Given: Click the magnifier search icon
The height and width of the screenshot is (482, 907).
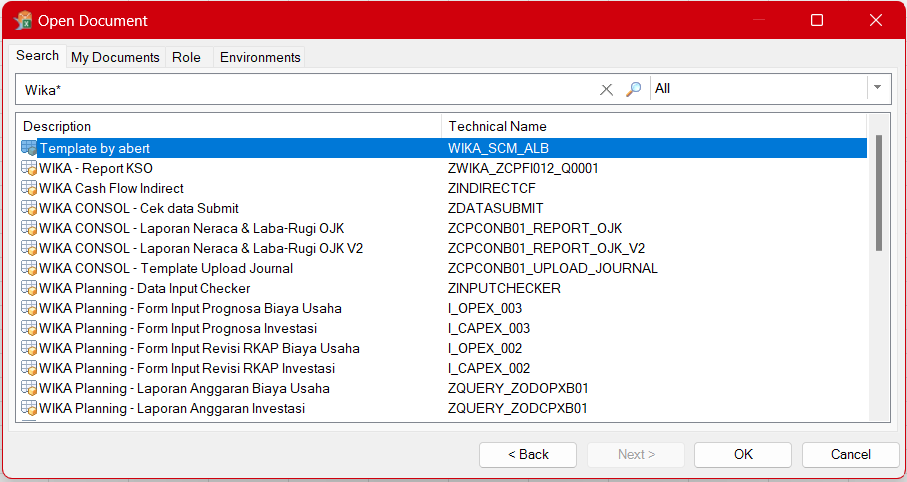Looking at the screenshot, I should pos(633,89).
